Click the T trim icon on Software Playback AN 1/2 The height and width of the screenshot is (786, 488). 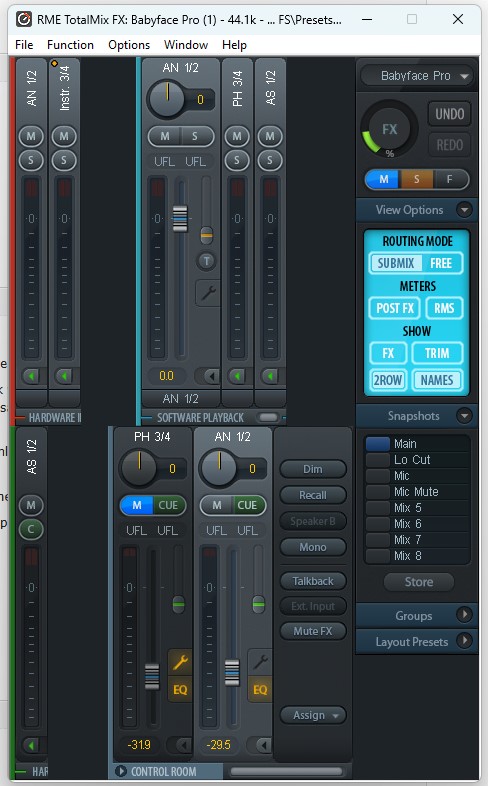[206, 261]
